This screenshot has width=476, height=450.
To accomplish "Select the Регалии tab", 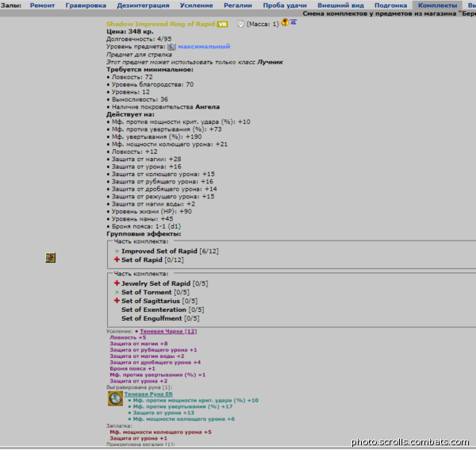I will click(238, 6).
